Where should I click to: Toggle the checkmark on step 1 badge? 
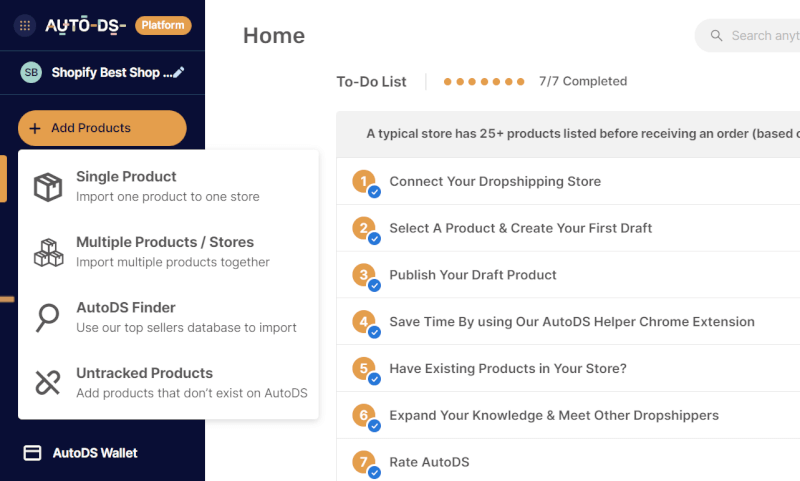(x=374, y=192)
